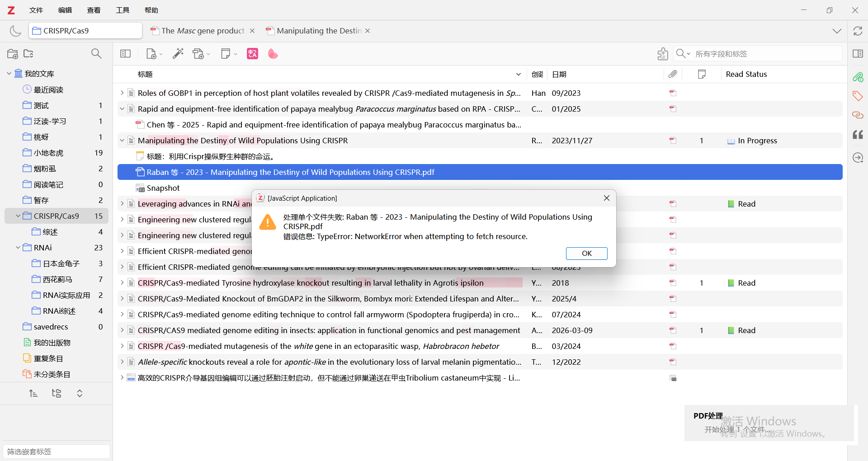
Task: Collapse the CRISPR/Cas9 collection
Action: [18, 216]
